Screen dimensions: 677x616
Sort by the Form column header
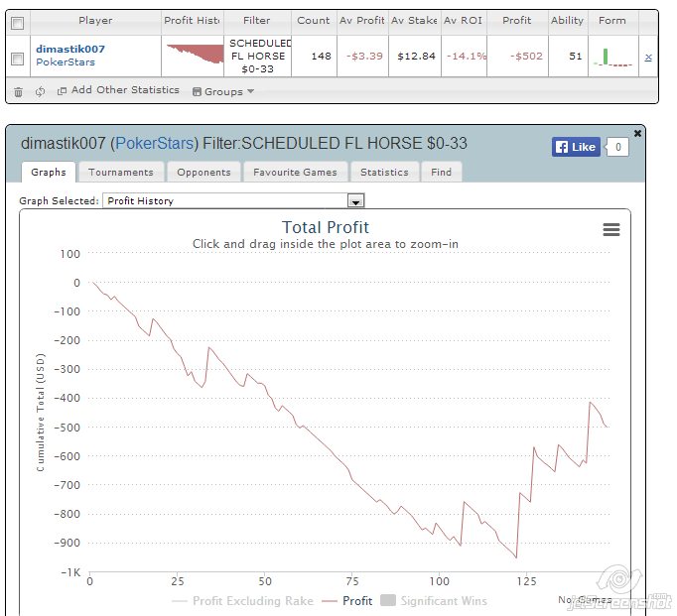(x=612, y=20)
